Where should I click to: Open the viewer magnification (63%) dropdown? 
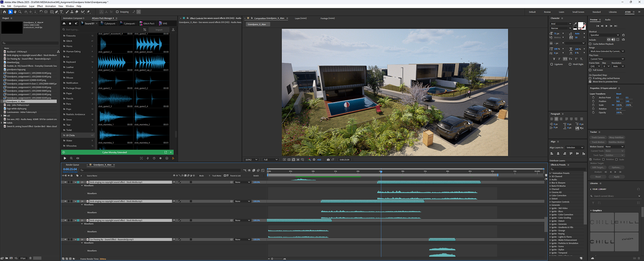(x=252, y=160)
